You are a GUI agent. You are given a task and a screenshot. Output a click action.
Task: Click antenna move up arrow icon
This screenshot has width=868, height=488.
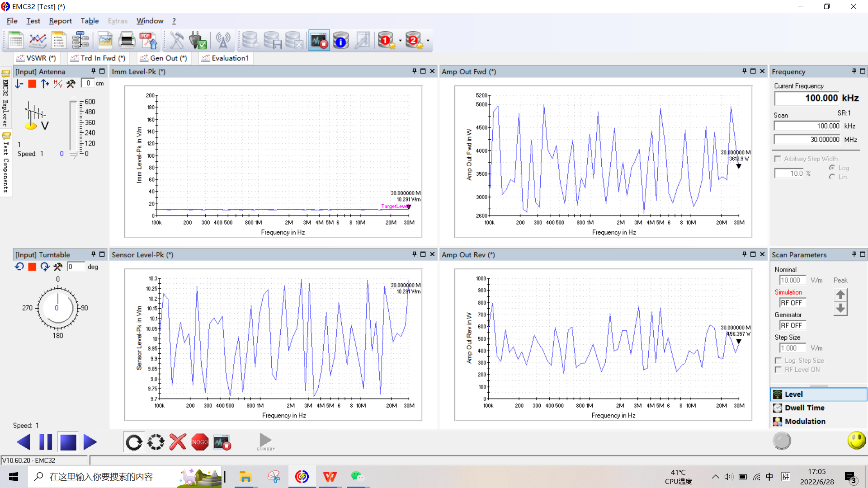coord(45,84)
